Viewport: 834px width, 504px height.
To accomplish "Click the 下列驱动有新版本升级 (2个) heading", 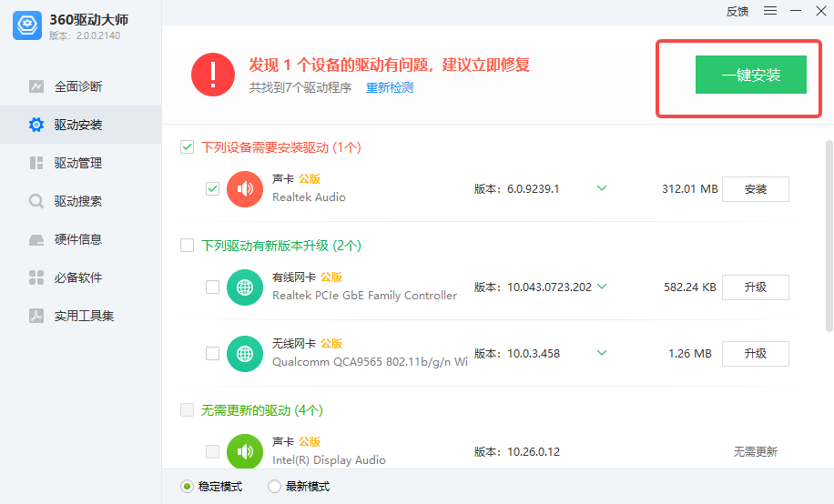I will coord(281,246).
